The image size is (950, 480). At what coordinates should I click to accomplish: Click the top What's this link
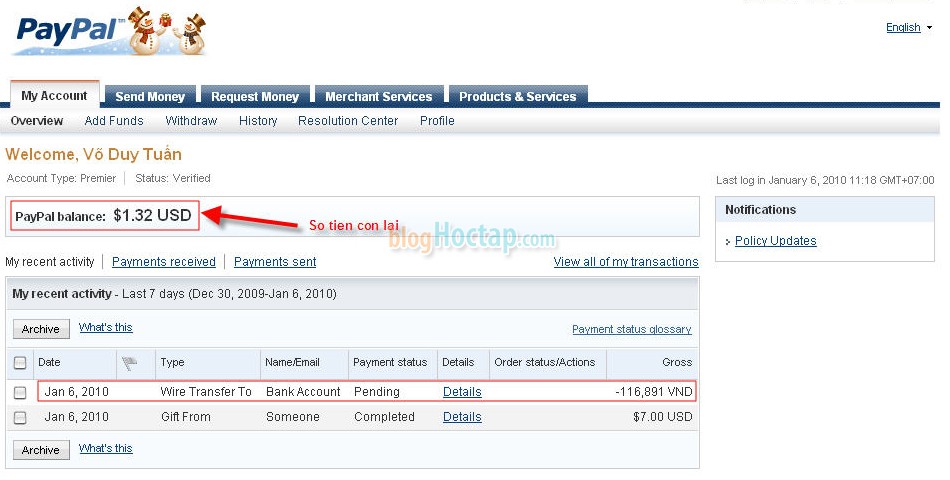[105, 327]
